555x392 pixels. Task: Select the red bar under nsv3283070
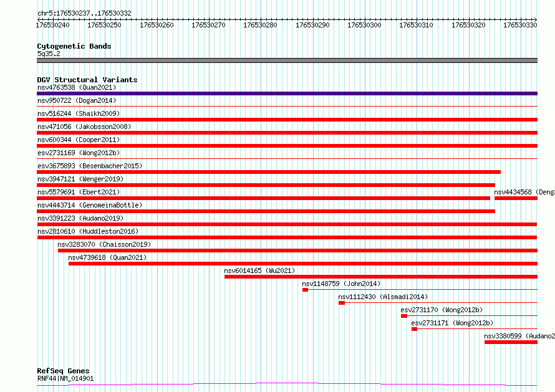297,251
